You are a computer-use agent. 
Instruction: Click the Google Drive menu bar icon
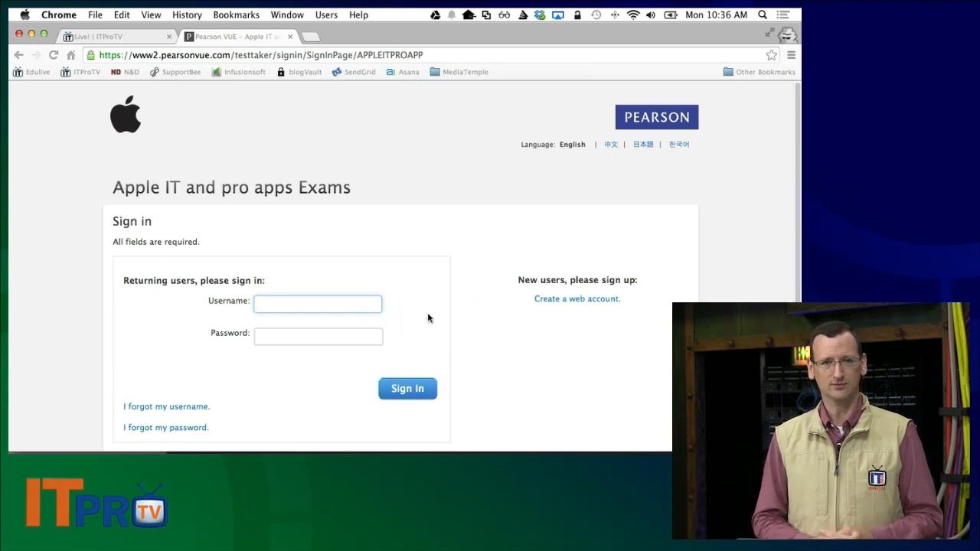[435, 15]
